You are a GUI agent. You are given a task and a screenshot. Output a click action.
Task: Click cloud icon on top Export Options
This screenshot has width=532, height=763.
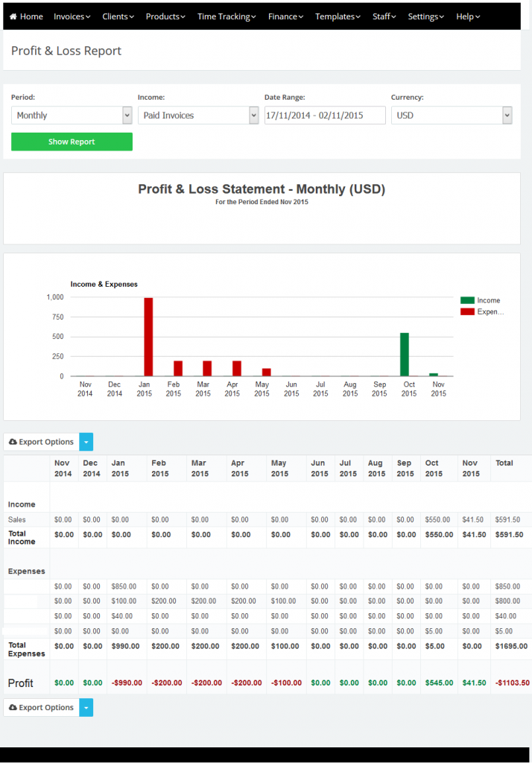(x=13, y=442)
